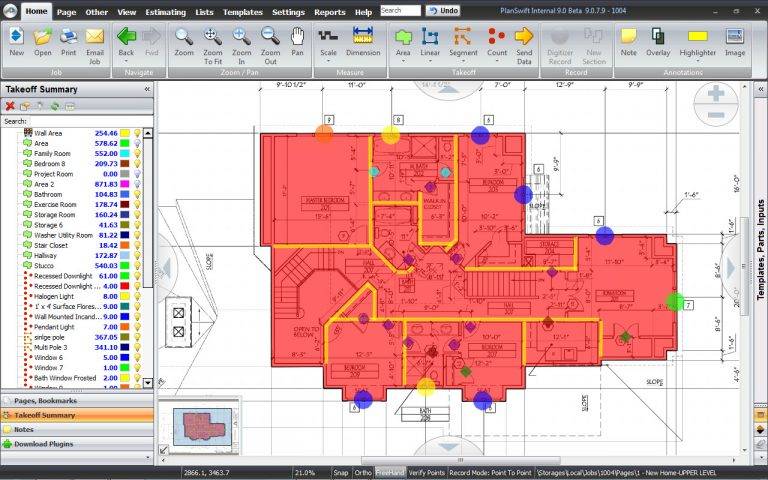Switch to the Templates ribbon tab
The image size is (768, 480).
click(245, 10)
